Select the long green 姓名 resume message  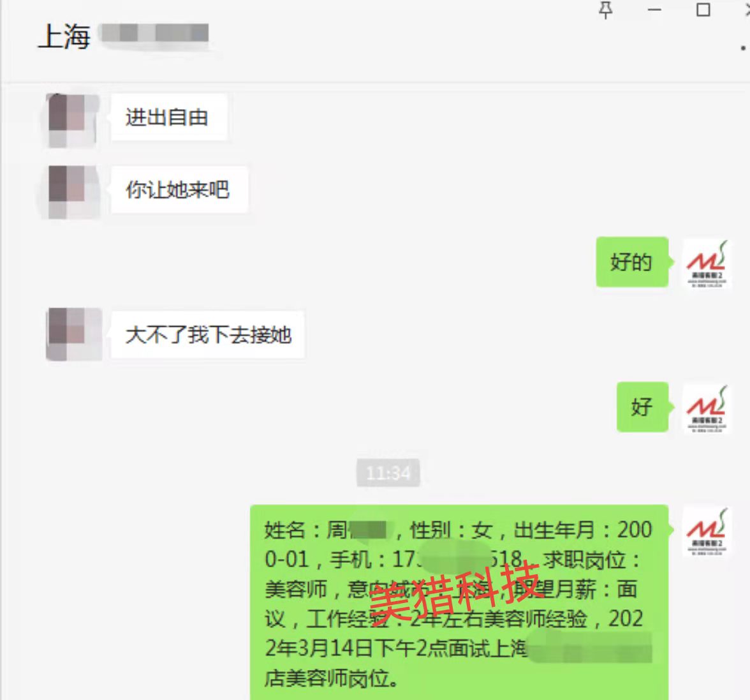tap(459, 602)
